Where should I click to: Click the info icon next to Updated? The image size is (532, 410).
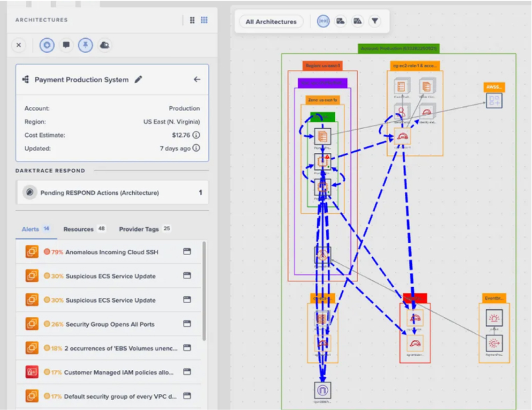(x=196, y=148)
